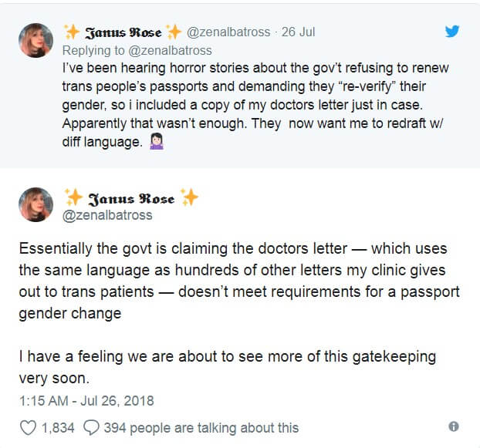Click the facepalm emoji ending the reply tweet

point(153,142)
